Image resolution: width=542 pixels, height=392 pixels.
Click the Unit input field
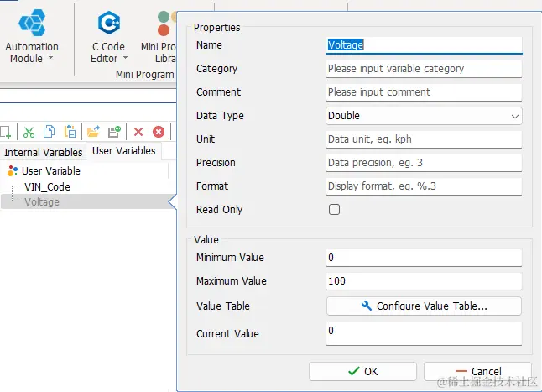(x=424, y=139)
